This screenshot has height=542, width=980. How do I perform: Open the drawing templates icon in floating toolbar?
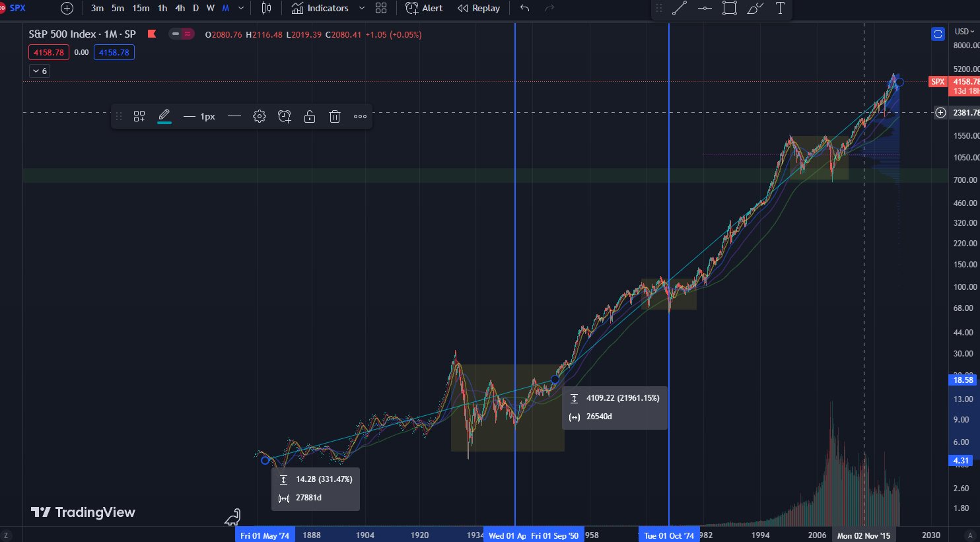point(139,116)
